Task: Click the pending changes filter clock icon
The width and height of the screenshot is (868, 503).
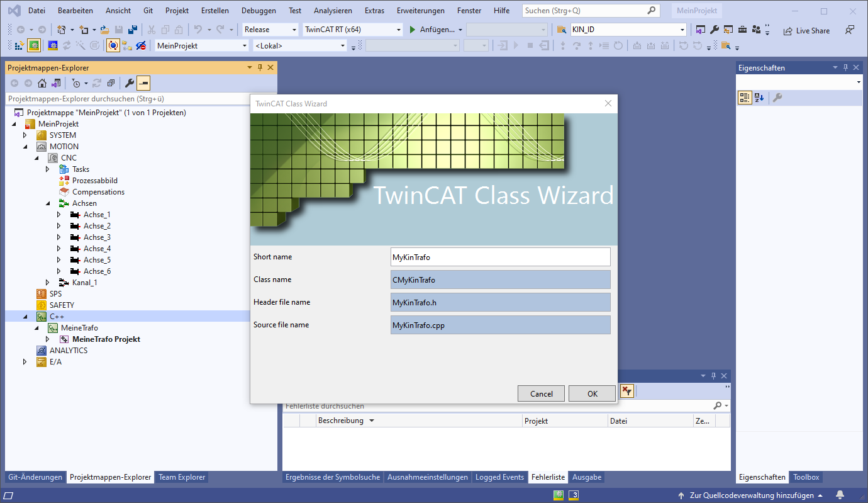Action: [x=76, y=83]
